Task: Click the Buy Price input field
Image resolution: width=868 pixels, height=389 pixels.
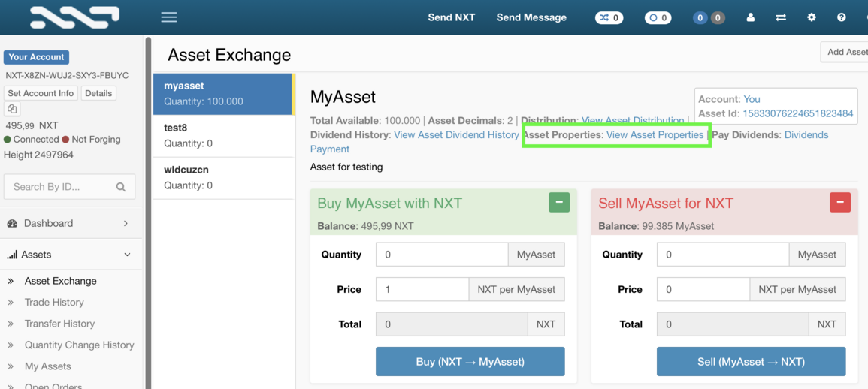Action: [x=422, y=289]
